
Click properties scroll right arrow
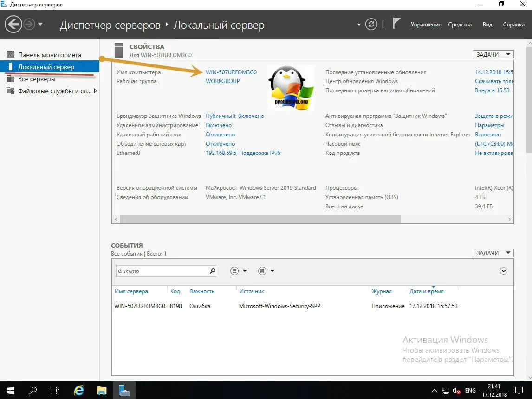pyautogui.click(x=509, y=219)
